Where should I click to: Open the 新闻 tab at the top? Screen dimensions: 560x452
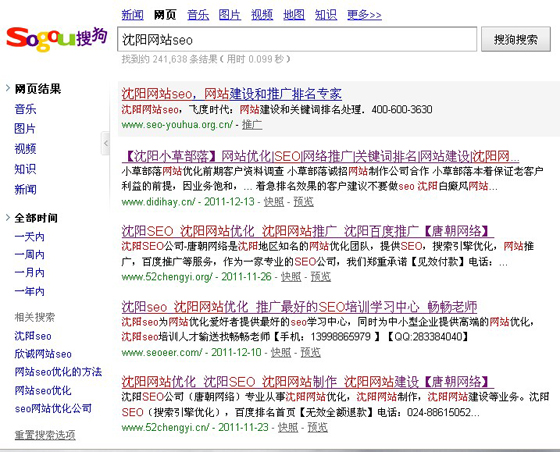coord(132,15)
